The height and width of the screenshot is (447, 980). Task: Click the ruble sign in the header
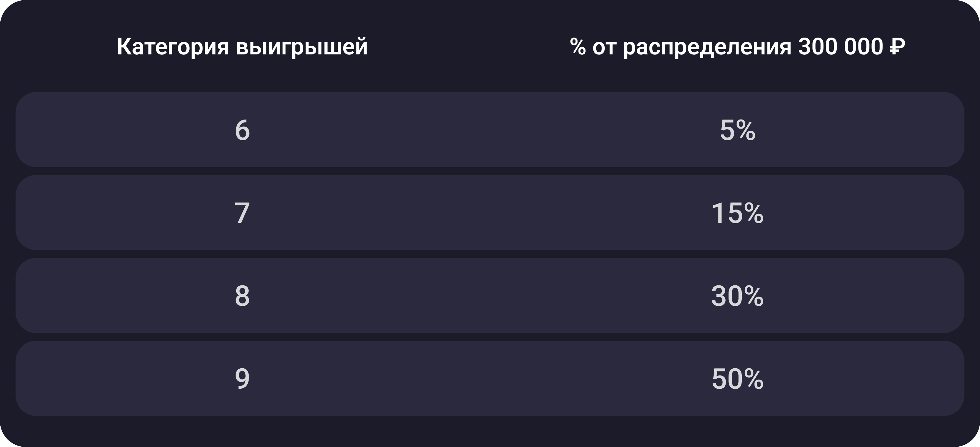pos(897,46)
